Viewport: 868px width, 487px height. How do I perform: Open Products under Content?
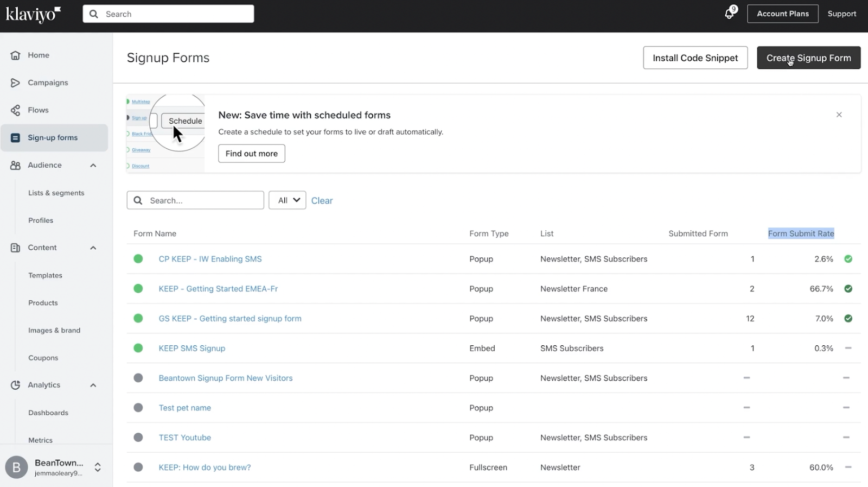click(43, 303)
